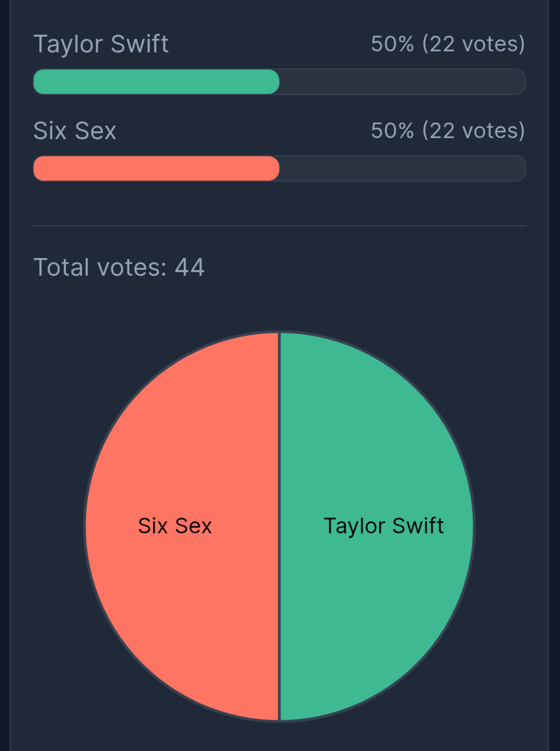Image resolution: width=560 pixels, height=751 pixels.
Task: Click the divider line above Total votes
Action: [279, 226]
